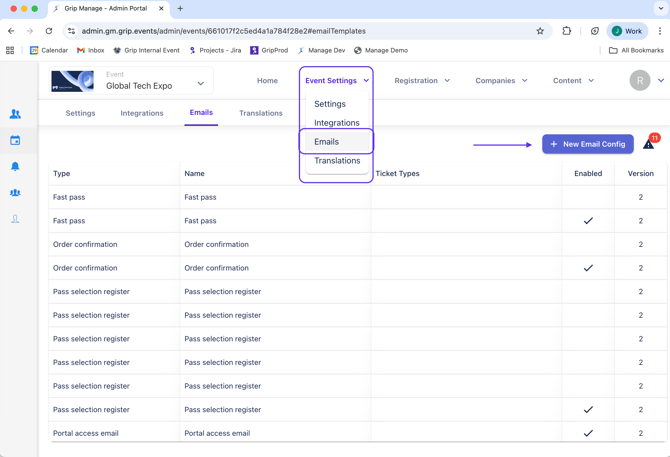670x457 pixels.
Task: Open a new browser tab
Action: [180, 9]
